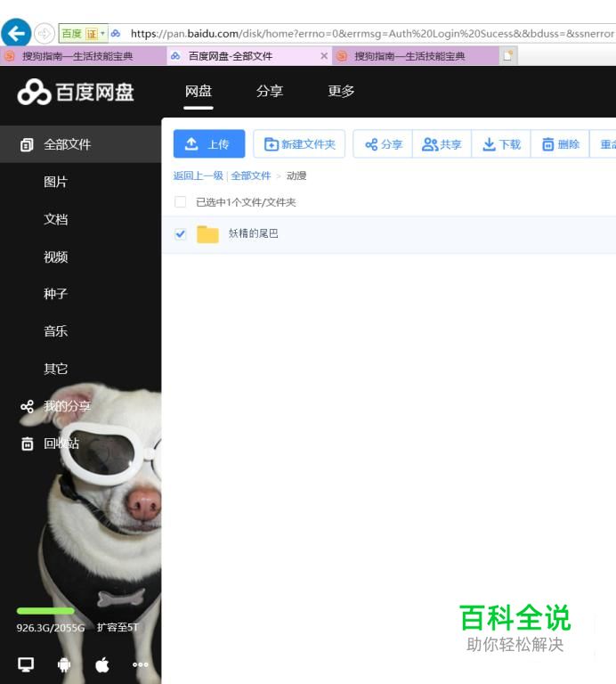Open 我的分享 in the sidebar
Image resolution: width=616 pixels, height=684 pixels.
pyautogui.click(x=67, y=406)
